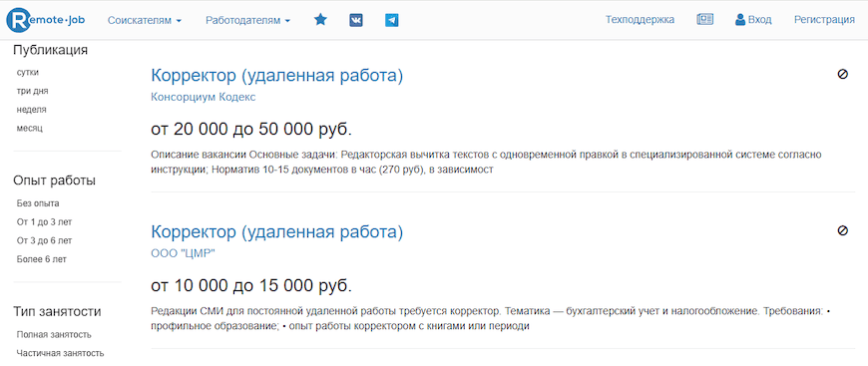Open the Remote-job logo home link

pos(44,20)
